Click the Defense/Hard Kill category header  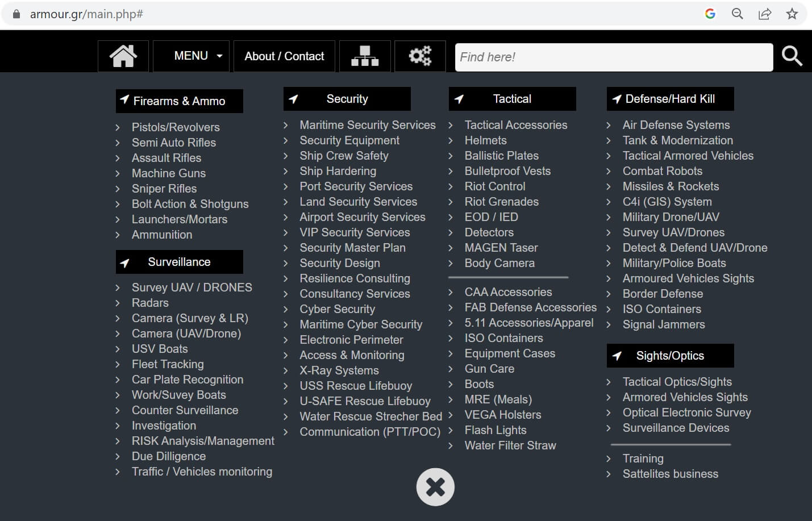click(670, 99)
